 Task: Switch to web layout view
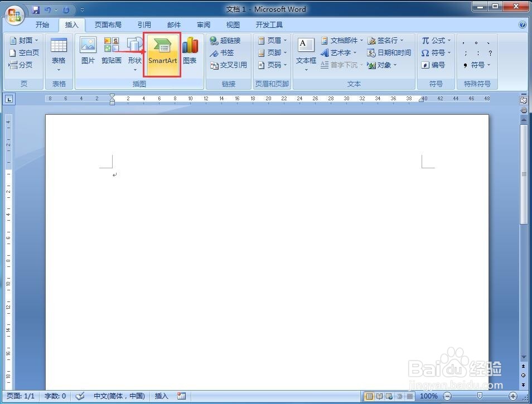[389, 396]
